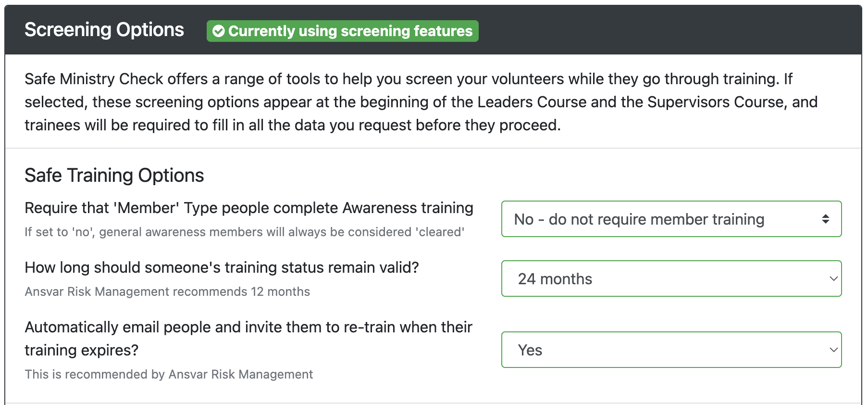Click the 'Currently using screening features' badge
The height and width of the screenshot is (405, 868).
(x=342, y=31)
